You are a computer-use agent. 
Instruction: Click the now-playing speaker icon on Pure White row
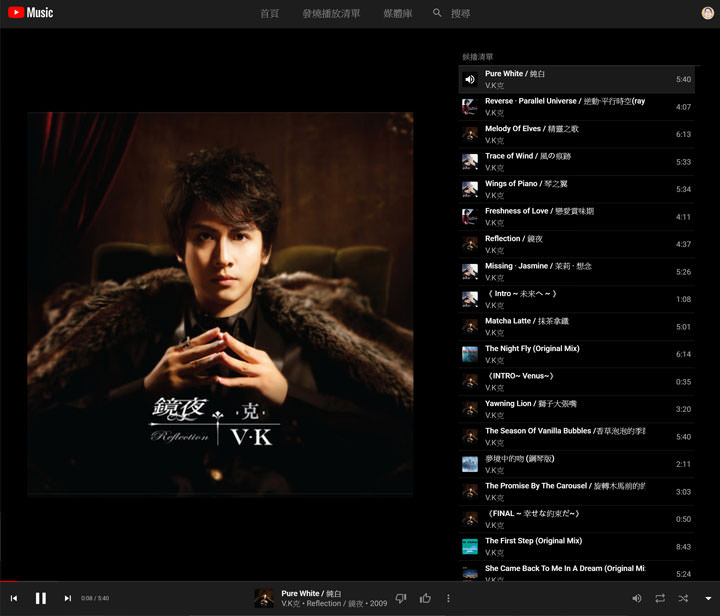(x=470, y=79)
